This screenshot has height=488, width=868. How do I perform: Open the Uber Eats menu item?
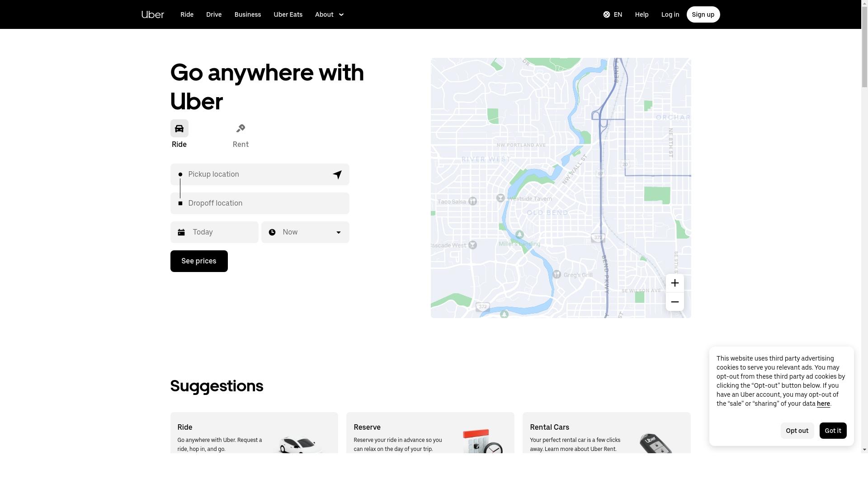(288, 14)
